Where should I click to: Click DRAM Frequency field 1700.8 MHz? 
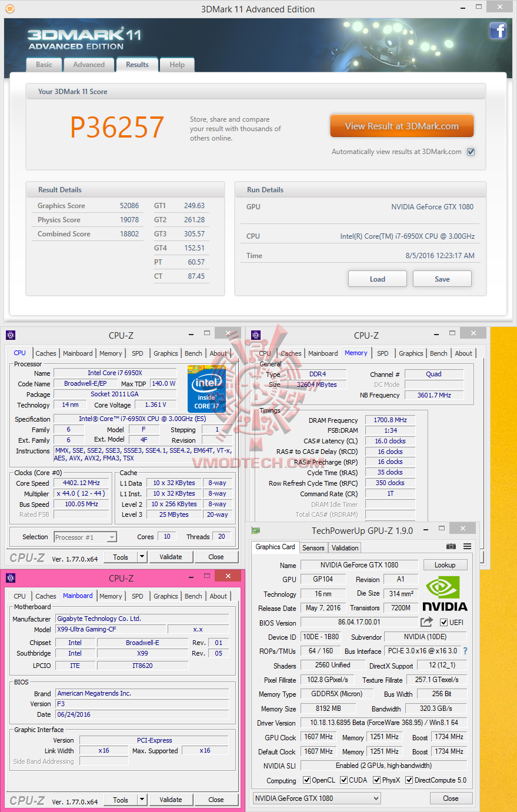click(391, 420)
